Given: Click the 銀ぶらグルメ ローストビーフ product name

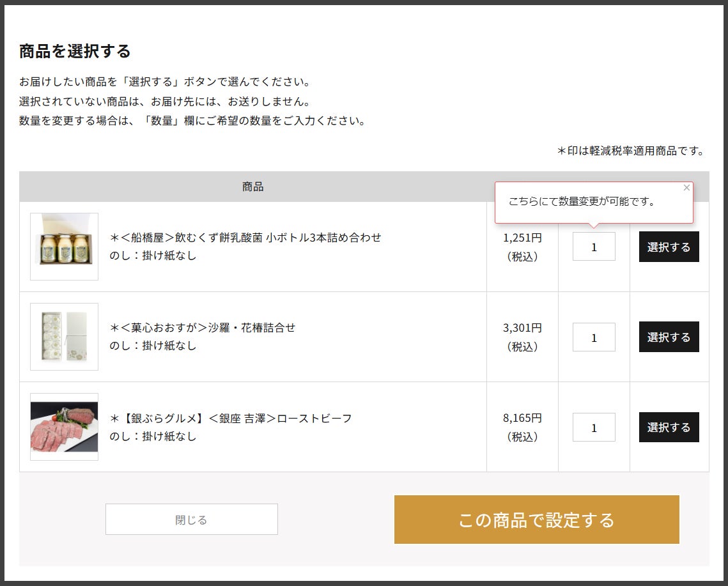Looking at the screenshot, I should tap(231, 419).
